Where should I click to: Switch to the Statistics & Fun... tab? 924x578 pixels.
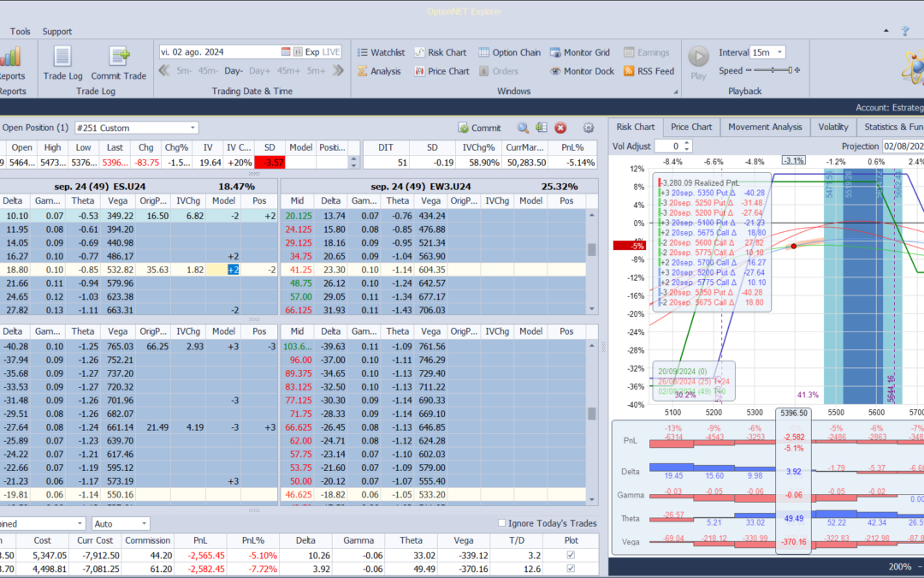click(x=892, y=127)
